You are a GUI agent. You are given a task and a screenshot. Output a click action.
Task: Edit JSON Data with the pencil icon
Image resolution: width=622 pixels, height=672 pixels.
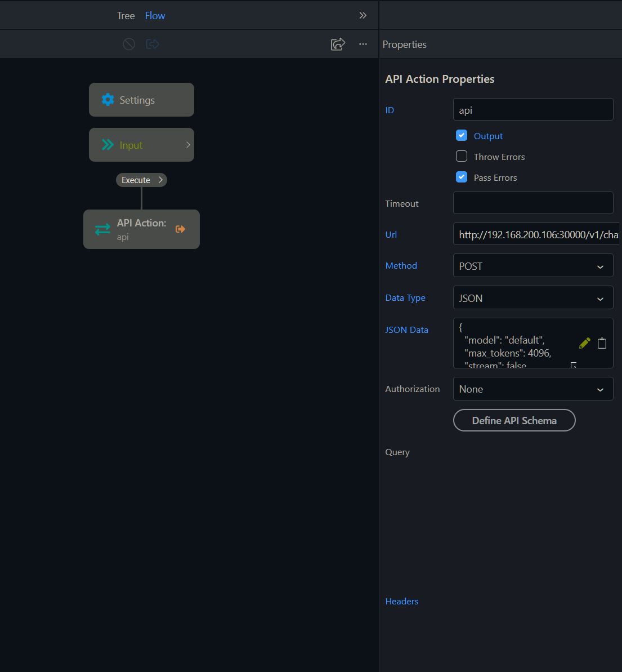(x=584, y=343)
